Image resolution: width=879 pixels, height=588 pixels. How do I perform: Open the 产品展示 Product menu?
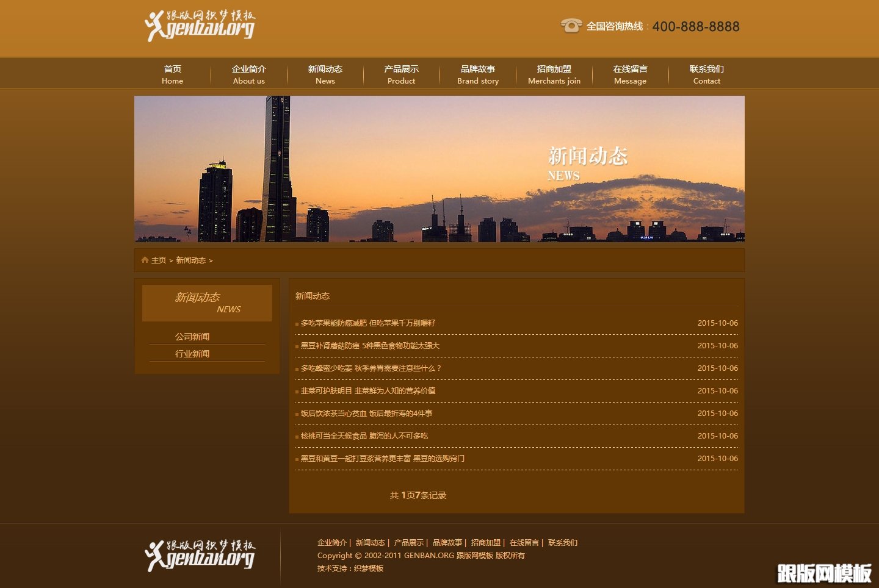coord(402,74)
